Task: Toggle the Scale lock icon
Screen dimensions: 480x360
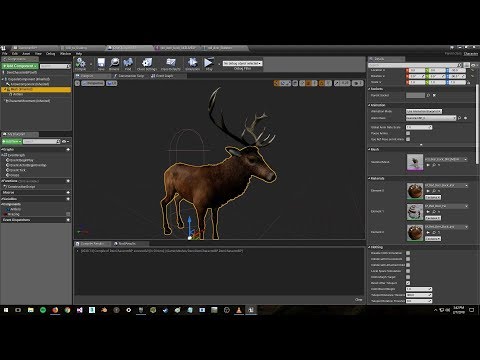Action: 469,82
